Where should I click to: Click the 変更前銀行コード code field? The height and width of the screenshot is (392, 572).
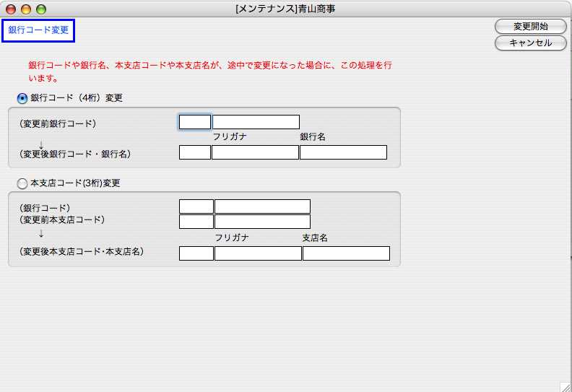pos(195,122)
